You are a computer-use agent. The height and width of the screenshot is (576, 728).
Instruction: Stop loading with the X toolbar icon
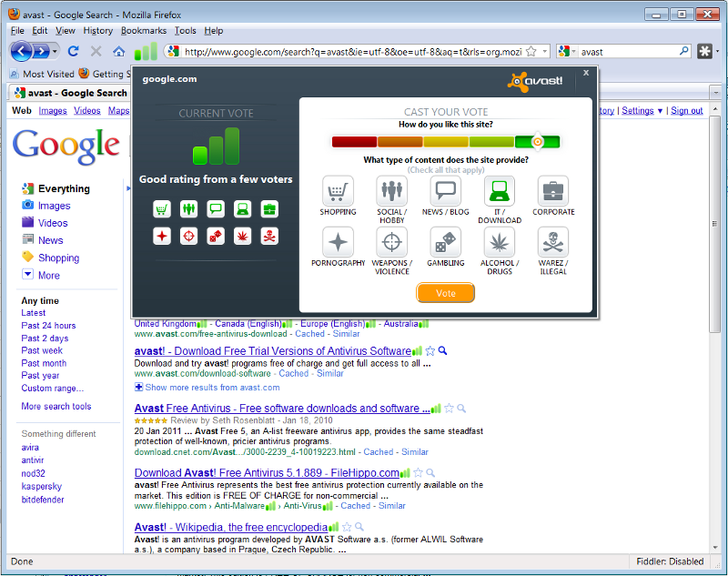coord(96,52)
